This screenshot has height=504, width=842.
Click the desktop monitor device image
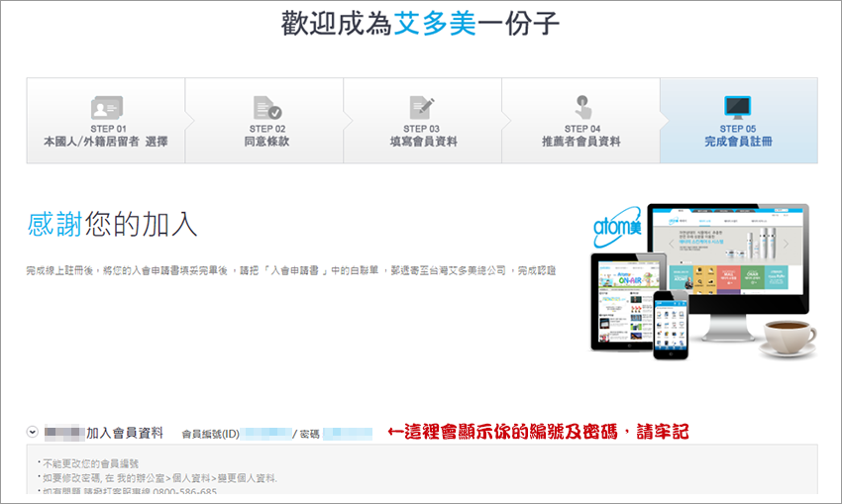click(728, 271)
